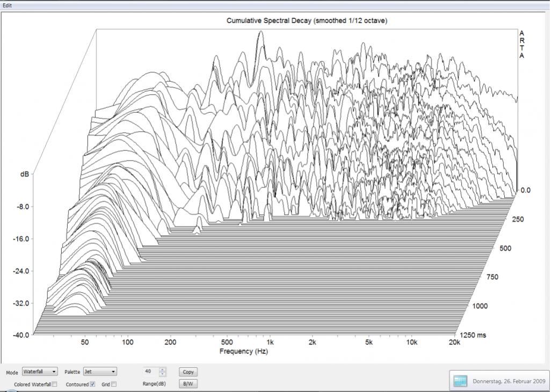Click the 10k frequency axis label
552x392 pixels.
pos(411,343)
